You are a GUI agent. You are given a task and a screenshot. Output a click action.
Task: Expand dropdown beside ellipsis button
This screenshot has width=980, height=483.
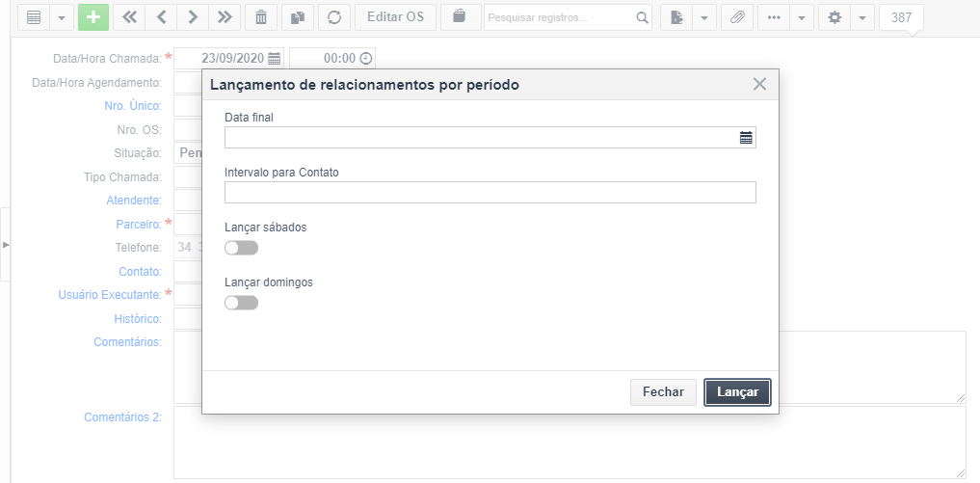pos(802,17)
